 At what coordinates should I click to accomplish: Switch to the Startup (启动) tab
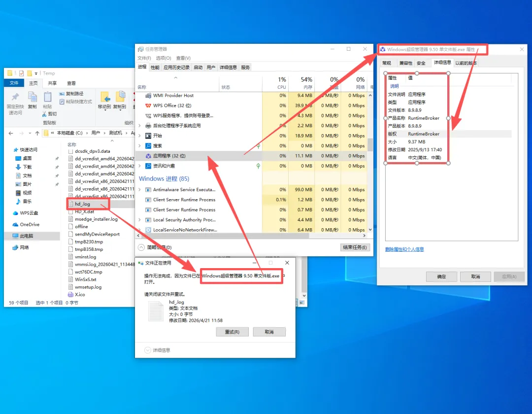(198, 68)
